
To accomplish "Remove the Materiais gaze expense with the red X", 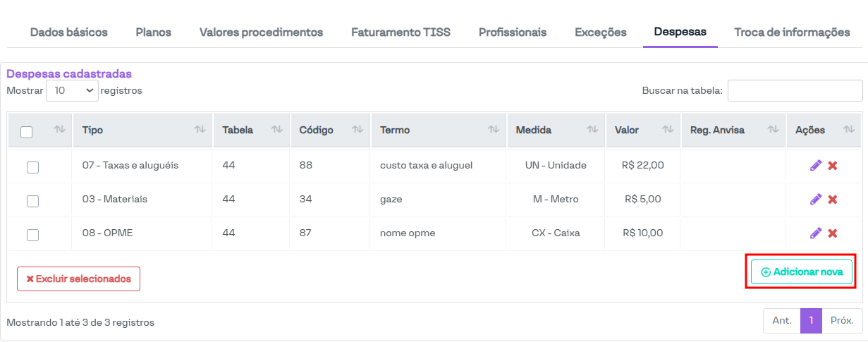I will [x=832, y=200].
